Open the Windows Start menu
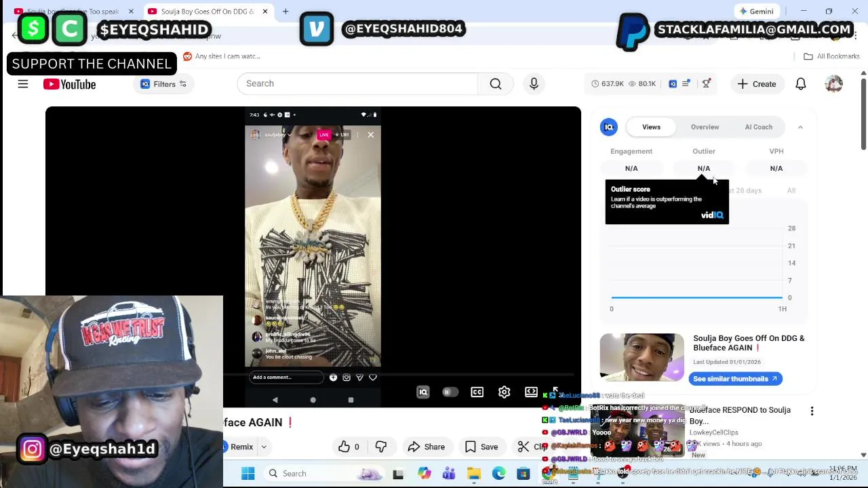The image size is (868, 488). click(248, 473)
